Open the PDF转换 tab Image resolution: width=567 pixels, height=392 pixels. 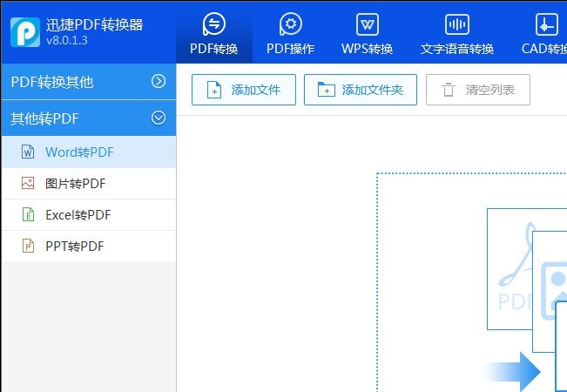coord(214,34)
